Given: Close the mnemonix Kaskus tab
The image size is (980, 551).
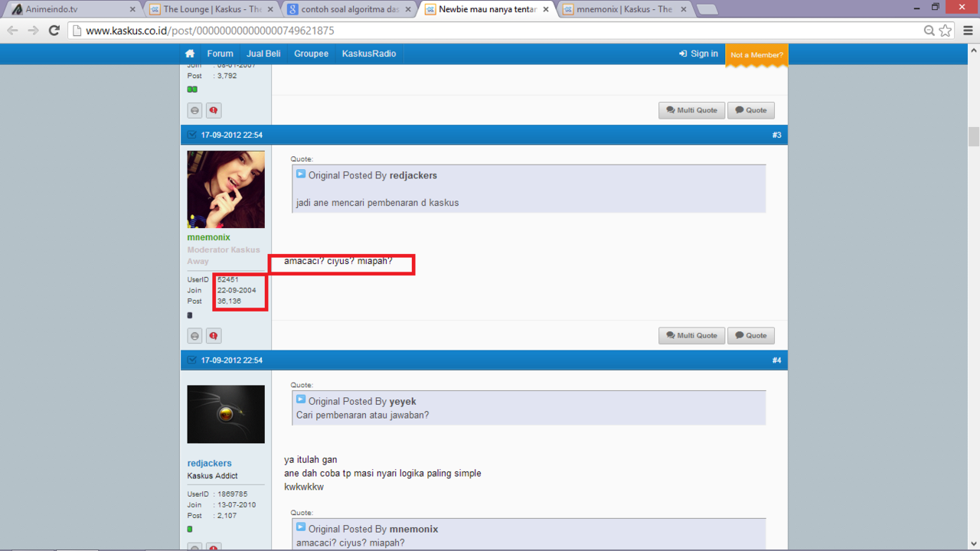Looking at the screenshot, I should coord(683,9).
